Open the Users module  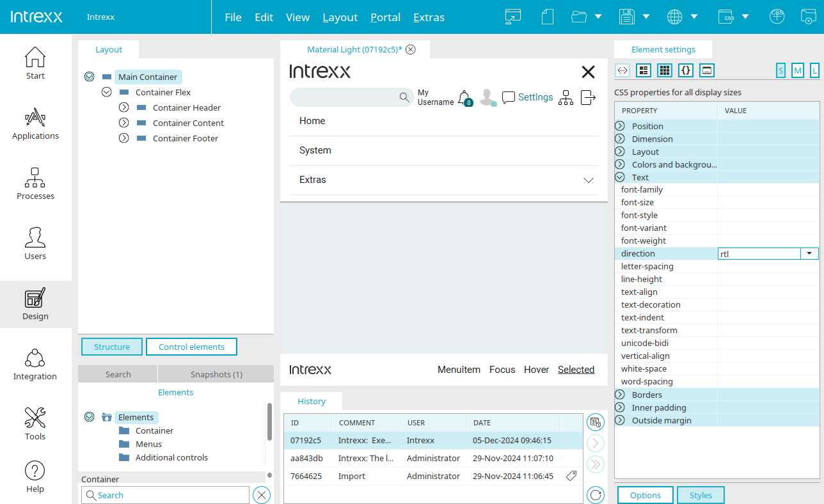35,244
